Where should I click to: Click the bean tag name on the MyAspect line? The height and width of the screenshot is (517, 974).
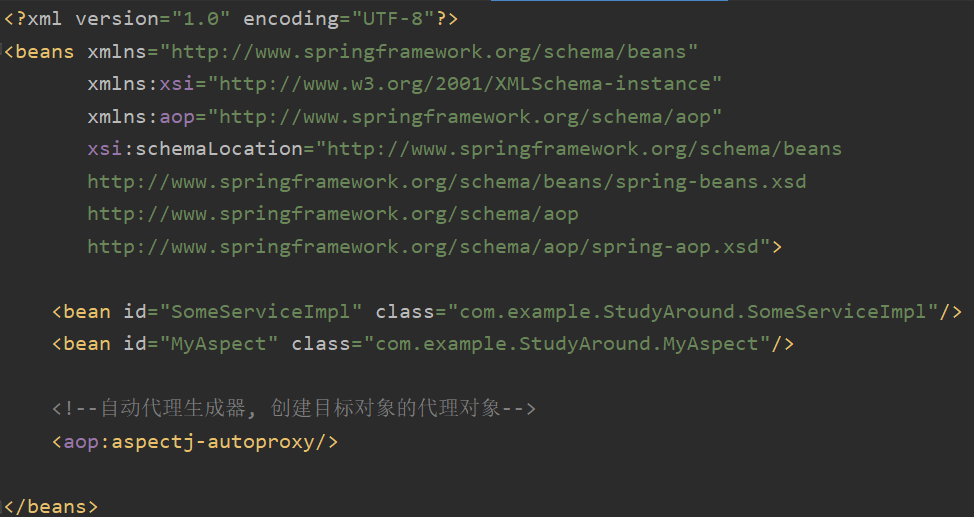[86, 344]
